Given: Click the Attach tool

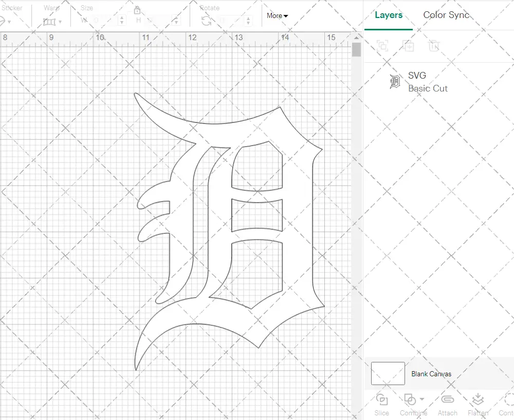Looking at the screenshot, I should (448, 405).
